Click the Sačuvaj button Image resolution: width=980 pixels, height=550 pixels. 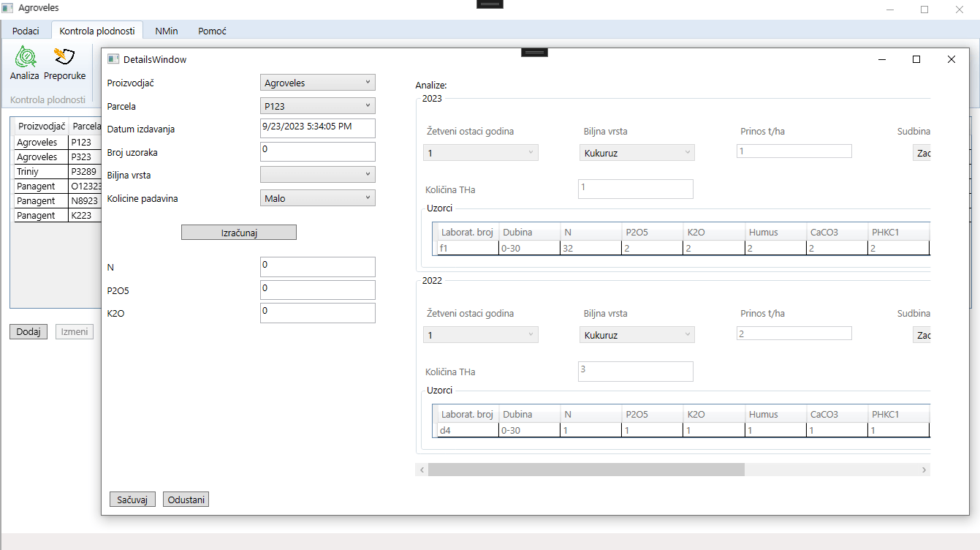pos(132,500)
